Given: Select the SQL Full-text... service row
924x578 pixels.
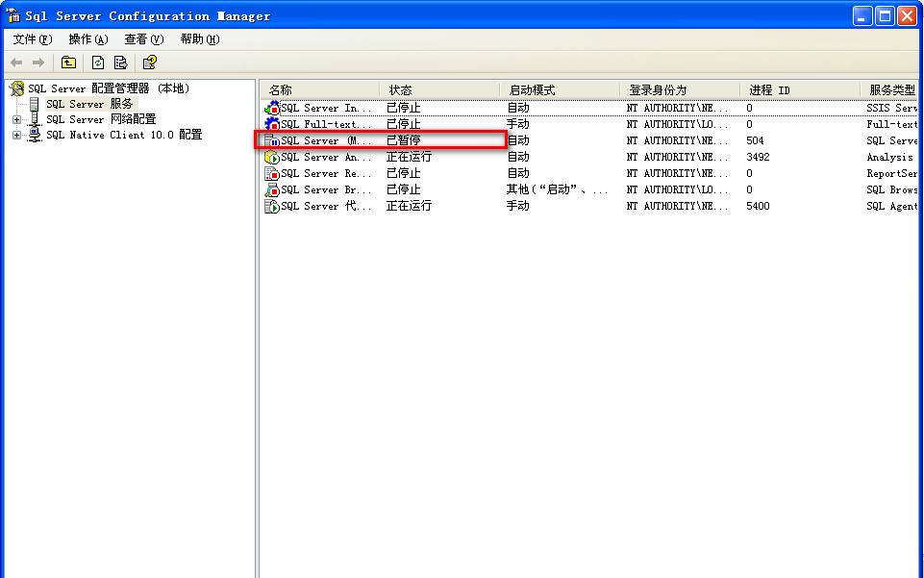Looking at the screenshot, I should pos(589,124).
